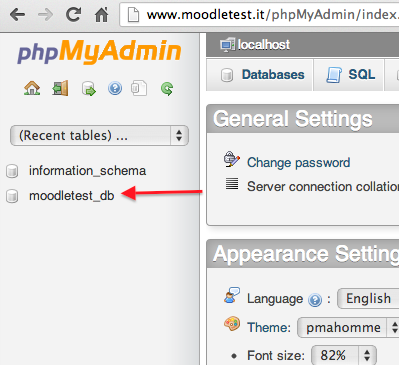Open phpMyAdmin documentation help icon
Screen dimensions: 399x365
click(115, 89)
